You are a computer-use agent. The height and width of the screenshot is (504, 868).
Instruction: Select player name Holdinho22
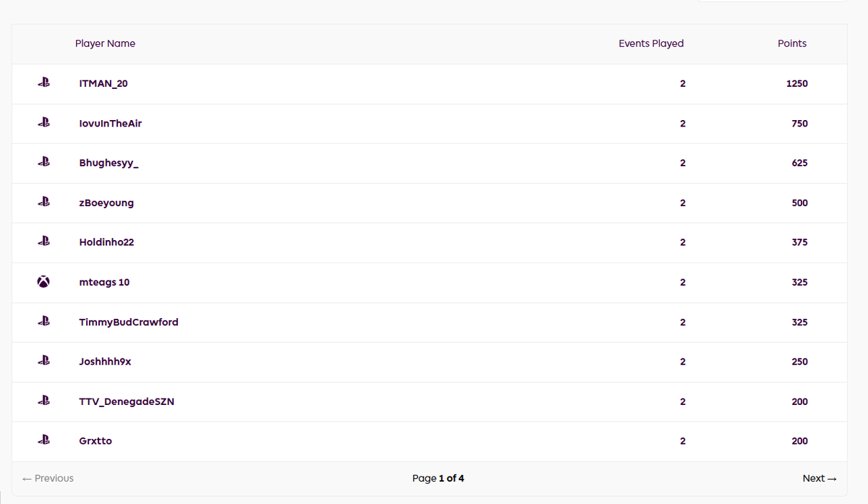click(x=106, y=242)
